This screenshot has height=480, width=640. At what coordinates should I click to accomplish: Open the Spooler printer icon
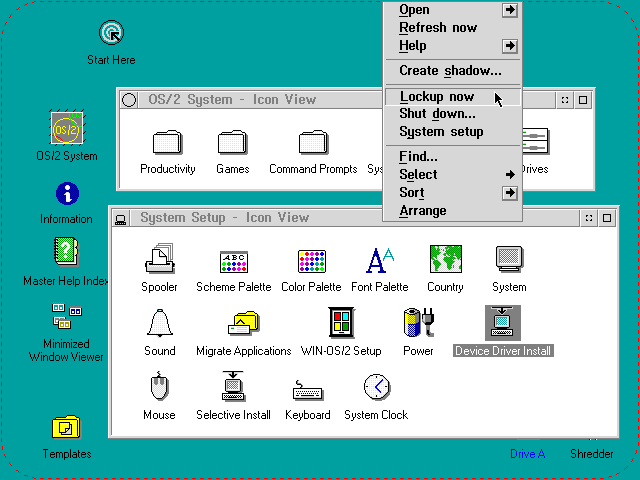point(160,258)
